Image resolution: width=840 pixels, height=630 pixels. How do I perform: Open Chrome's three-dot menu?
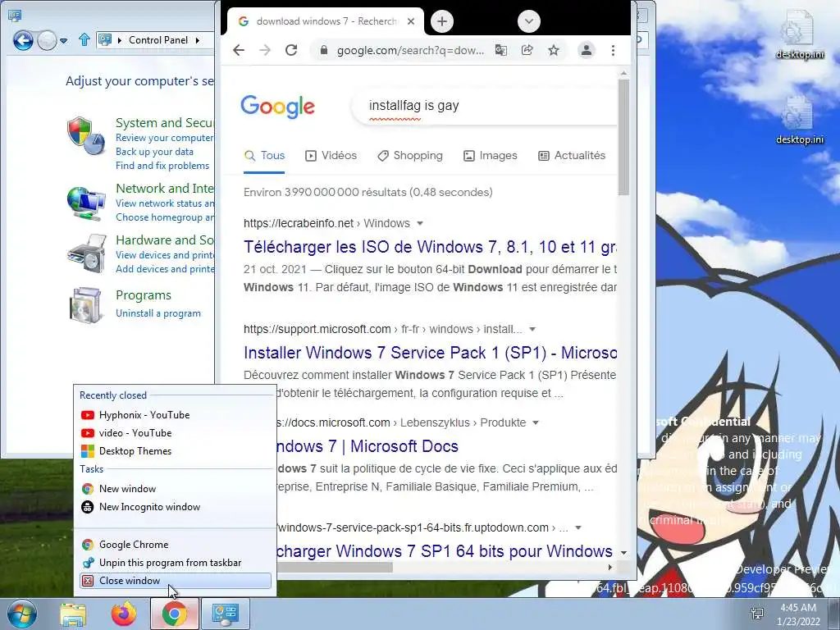(x=613, y=50)
